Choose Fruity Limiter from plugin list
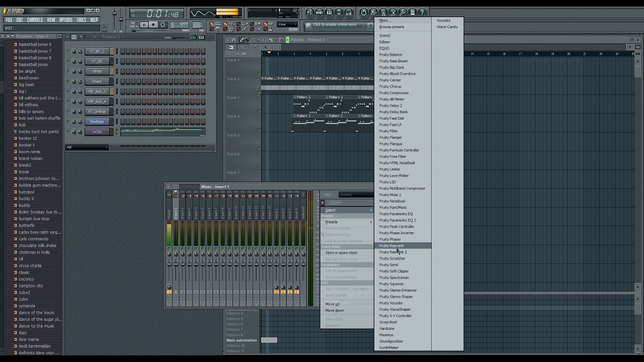The height and width of the screenshot is (362, 644). (x=403, y=169)
